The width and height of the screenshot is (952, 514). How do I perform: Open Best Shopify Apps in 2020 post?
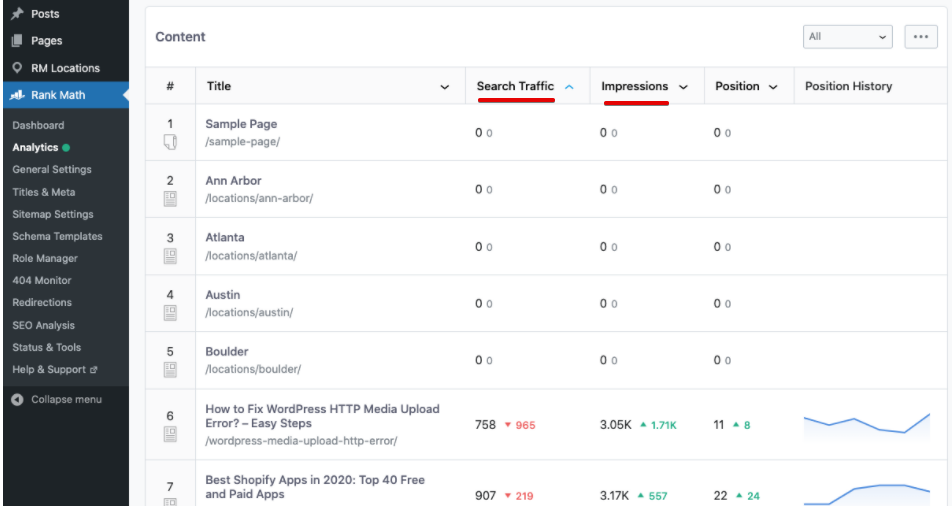pyautogui.click(x=315, y=487)
